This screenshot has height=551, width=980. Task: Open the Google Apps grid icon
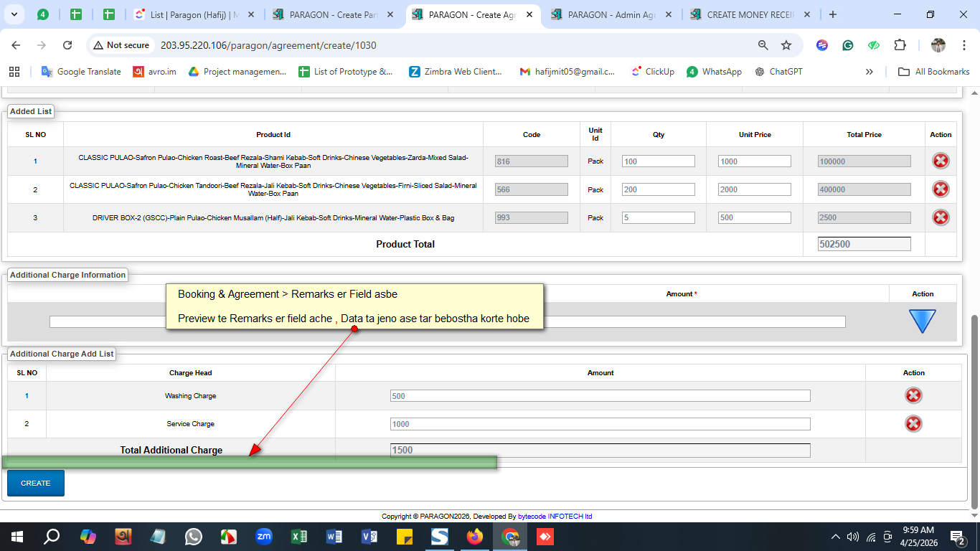pyautogui.click(x=14, y=72)
